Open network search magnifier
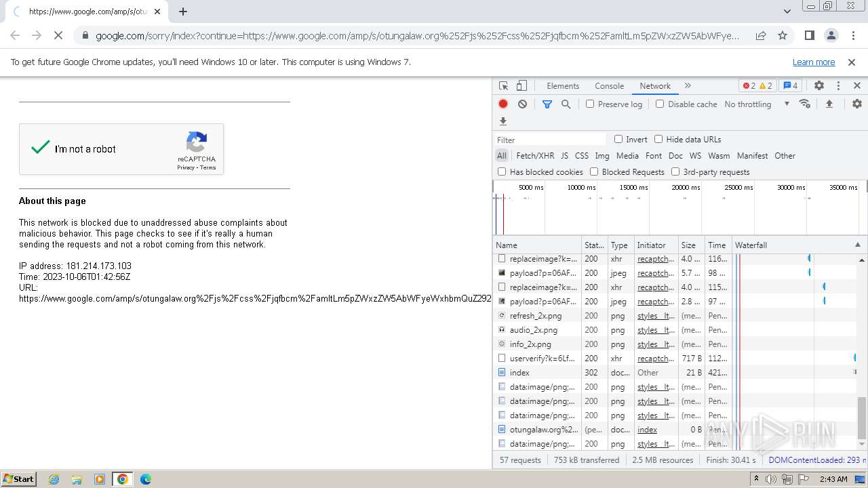Viewport: 868px width, 488px height. (566, 104)
